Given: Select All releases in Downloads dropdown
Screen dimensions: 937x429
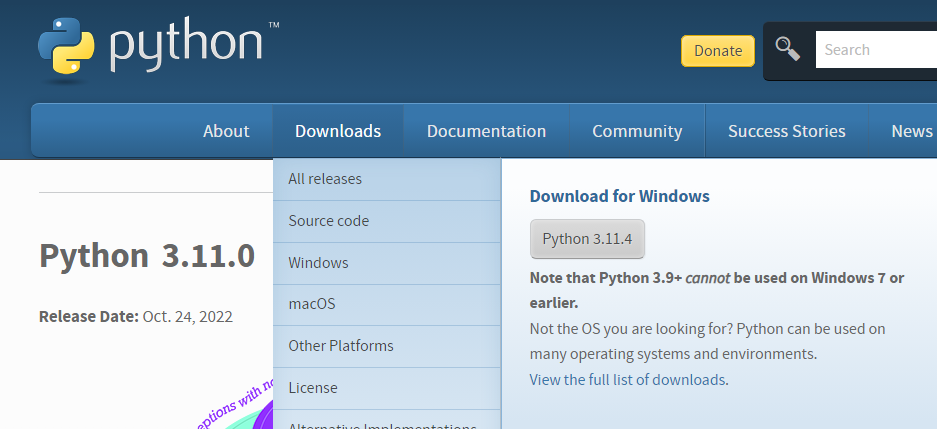Looking at the screenshot, I should coord(387,179).
